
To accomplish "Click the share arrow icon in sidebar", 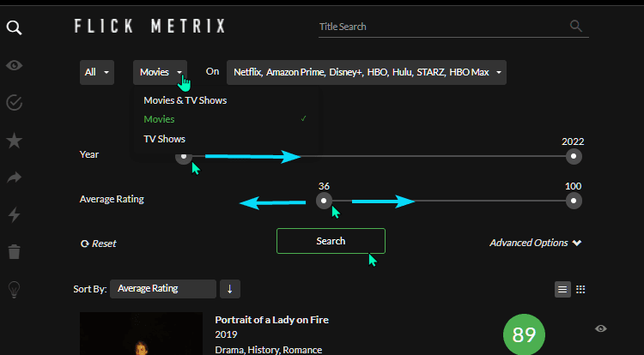I will 14,177.
